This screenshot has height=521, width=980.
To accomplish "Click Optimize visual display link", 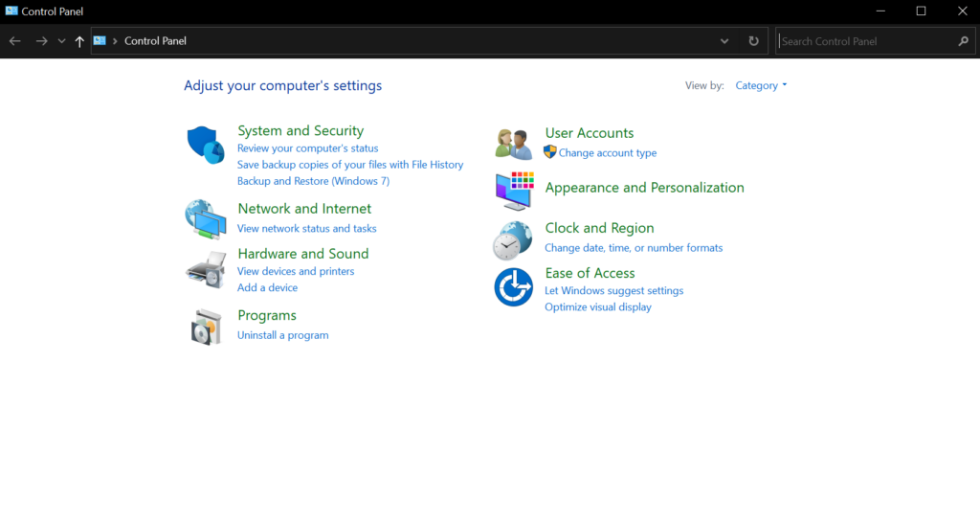I will [598, 307].
